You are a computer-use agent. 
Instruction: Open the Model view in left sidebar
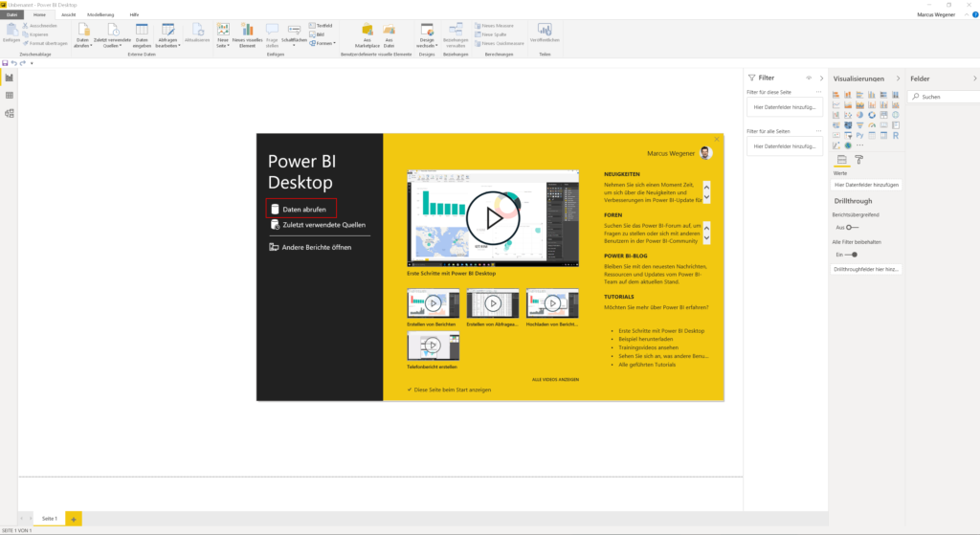pyautogui.click(x=10, y=114)
